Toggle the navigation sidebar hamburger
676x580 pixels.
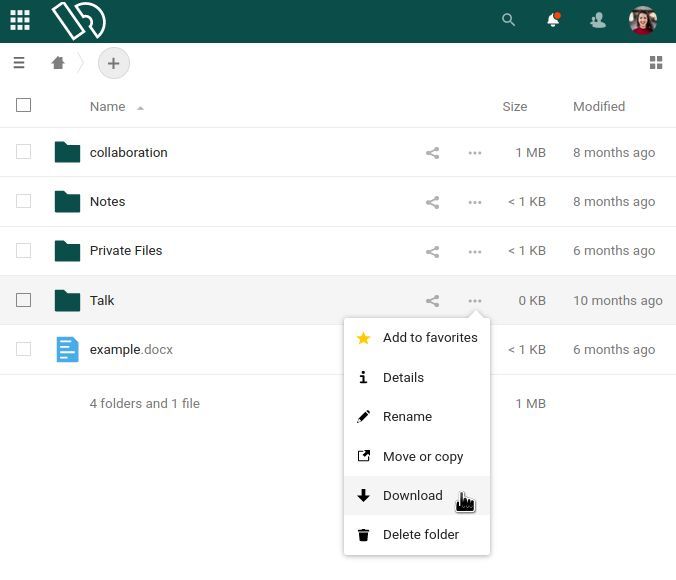tap(19, 63)
